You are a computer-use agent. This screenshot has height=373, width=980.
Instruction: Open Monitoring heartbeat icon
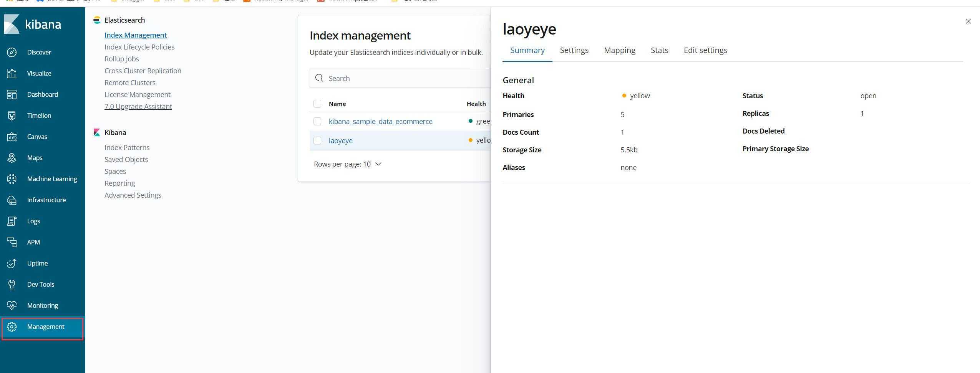pyautogui.click(x=12, y=305)
